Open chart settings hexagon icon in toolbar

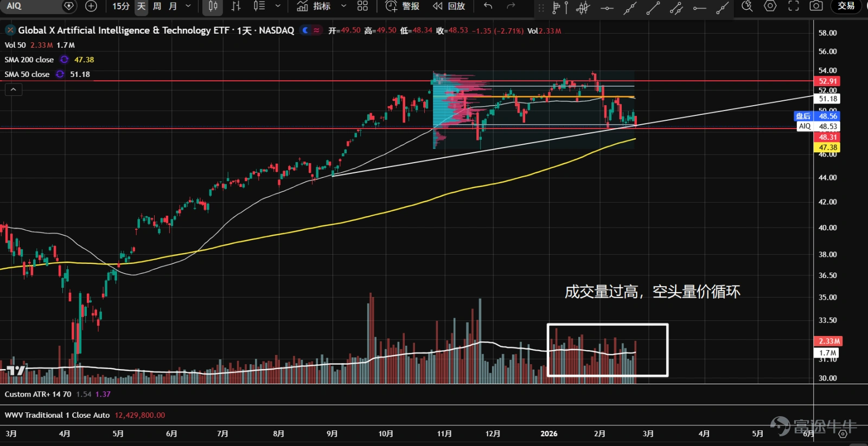(770, 6)
